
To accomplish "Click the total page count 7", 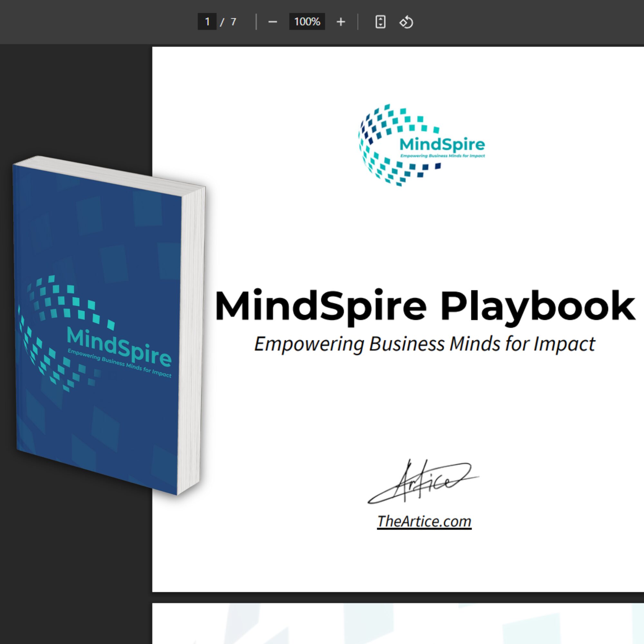I will tap(233, 22).
